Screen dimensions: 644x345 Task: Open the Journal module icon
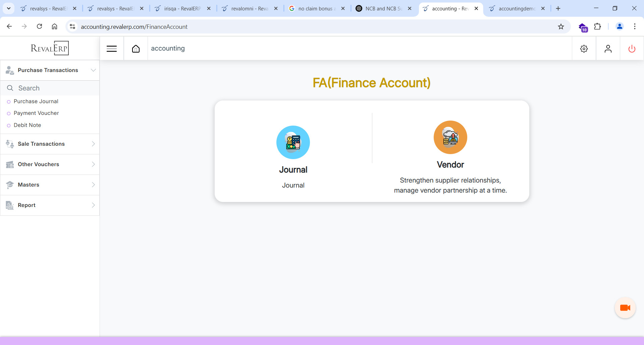click(x=293, y=142)
